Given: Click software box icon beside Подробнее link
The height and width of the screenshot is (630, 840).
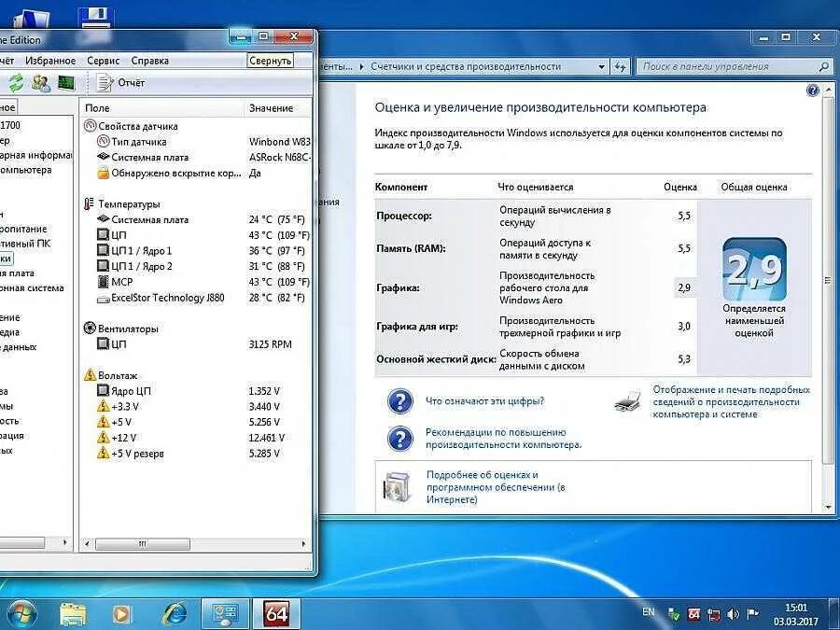Looking at the screenshot, I should click(x=398, y=487).
